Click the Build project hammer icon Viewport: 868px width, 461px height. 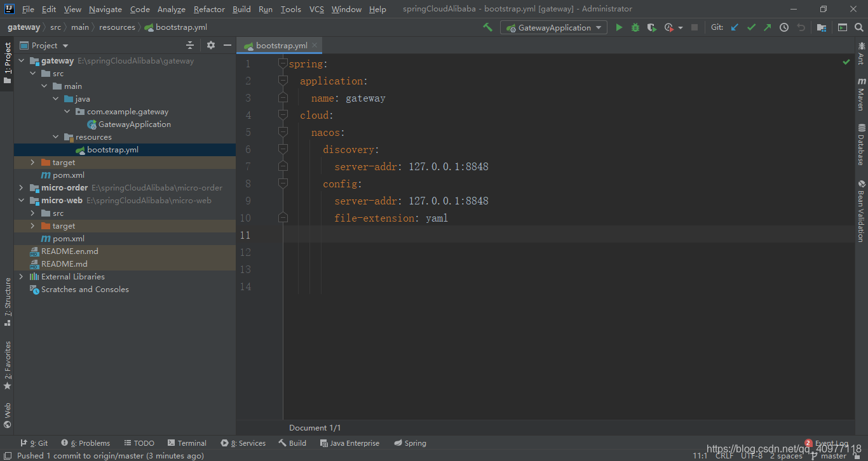[x=487, y=27]
